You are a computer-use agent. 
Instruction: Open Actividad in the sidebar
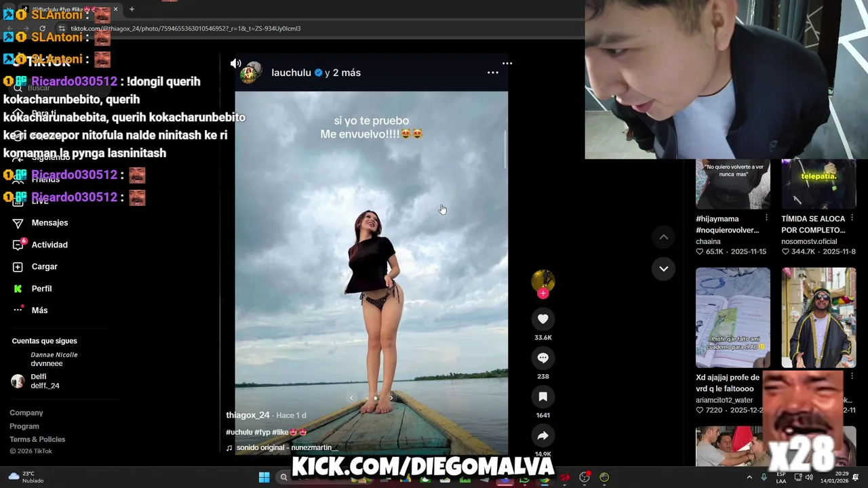coord(50,245)
